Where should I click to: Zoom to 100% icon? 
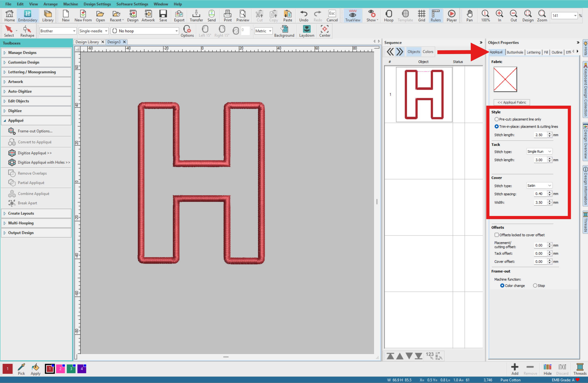(x=485, y=16)
